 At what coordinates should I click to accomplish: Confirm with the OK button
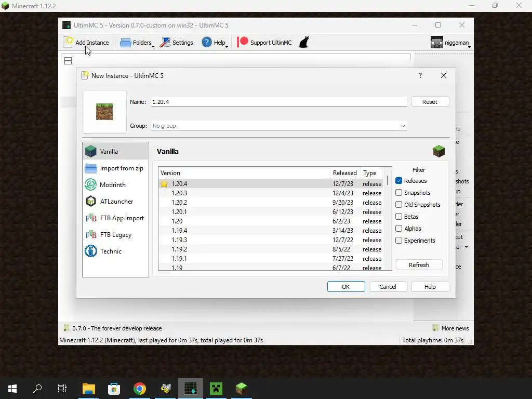point(345,287)
